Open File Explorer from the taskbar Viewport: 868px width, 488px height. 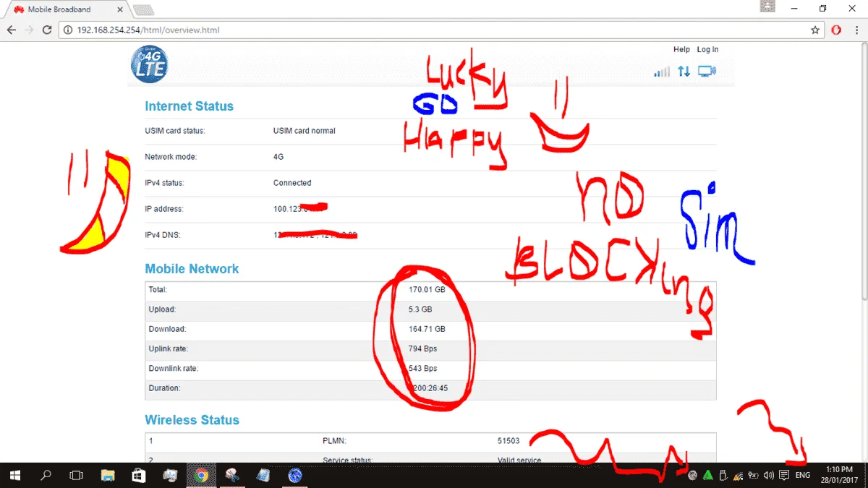click(x=108, y=475)
